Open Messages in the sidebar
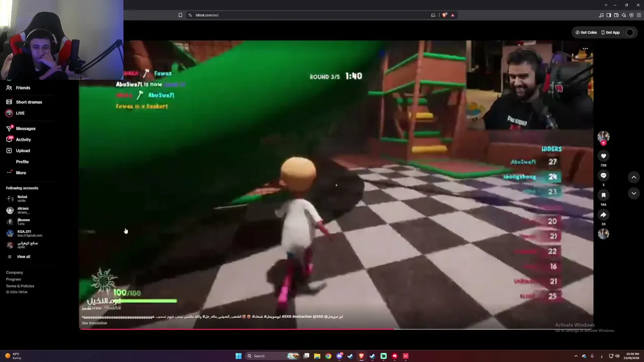Viewport: 644px width, 362px height. tap(21, 129)
